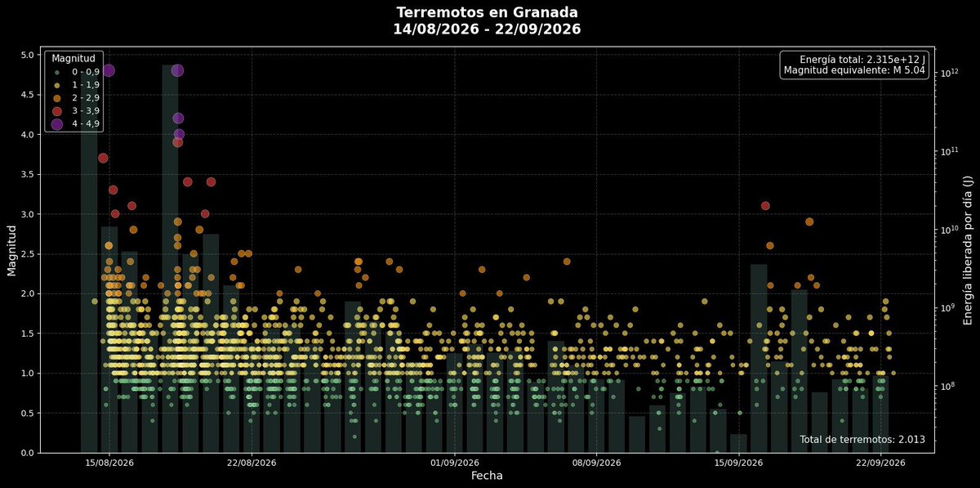
Task: Click the left axis tick "2.0"
Action: point(28,293)
